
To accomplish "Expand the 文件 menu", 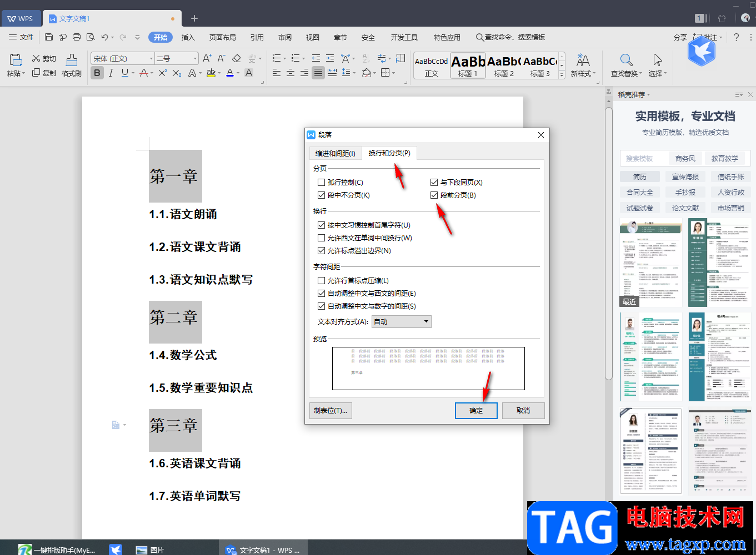I will coord(22,37).
